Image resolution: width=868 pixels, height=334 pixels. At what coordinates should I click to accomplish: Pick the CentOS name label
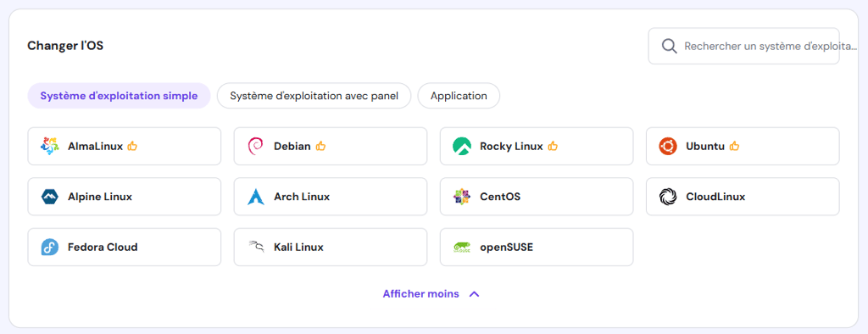point(500,198)
